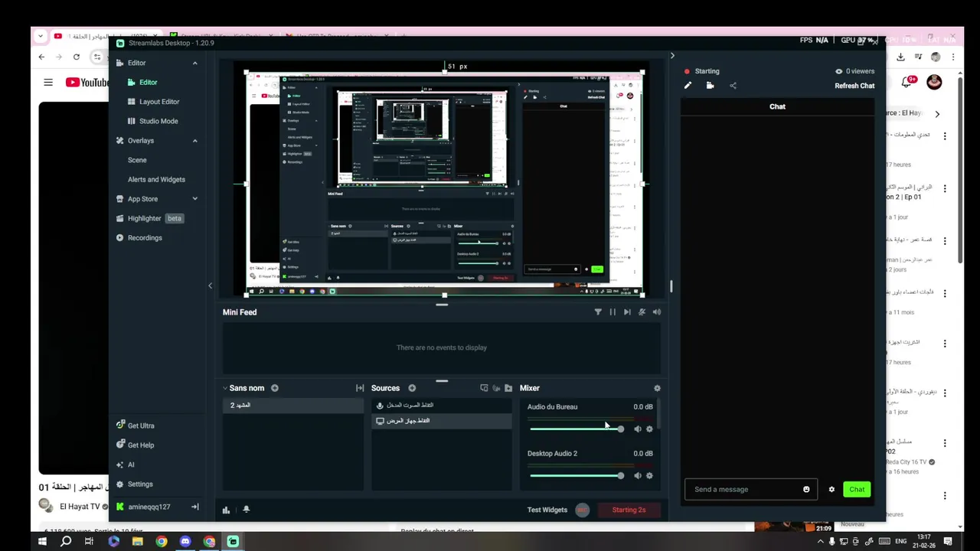Pause the Mini Feed alert queue
This screenshot has height=551, width=980.
coord(612,312)
